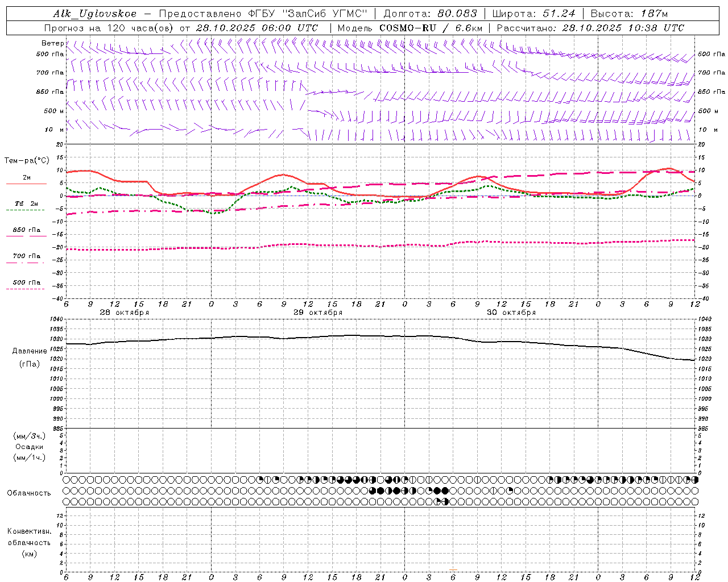
Task: Click the Конвективн. label
Action: (x=29, y=531)
